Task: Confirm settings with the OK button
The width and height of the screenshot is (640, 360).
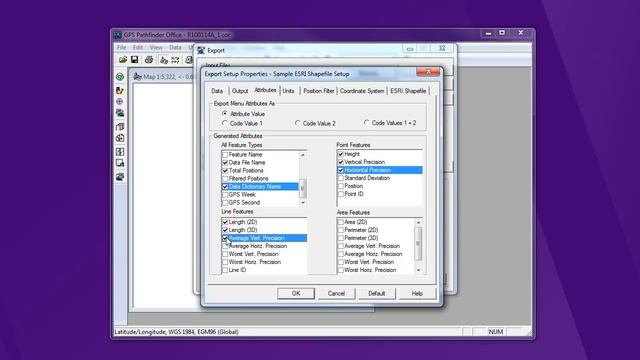Action: pos(296,293)
